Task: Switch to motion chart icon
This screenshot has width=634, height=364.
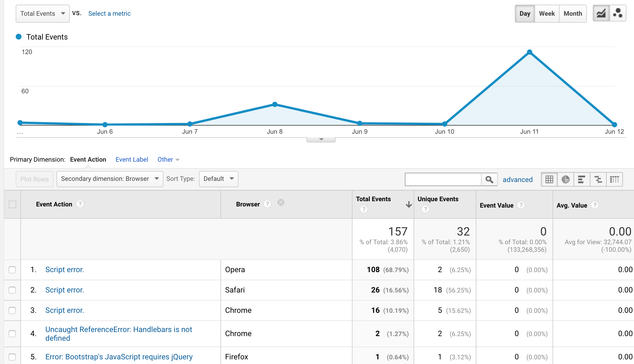Action: [x=617, y=13]
